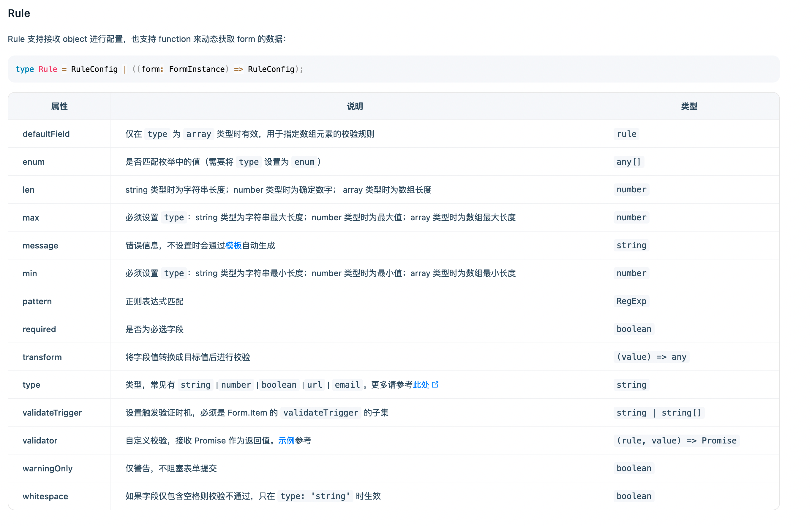Click the email inline code tag

[x=347, y=385]
